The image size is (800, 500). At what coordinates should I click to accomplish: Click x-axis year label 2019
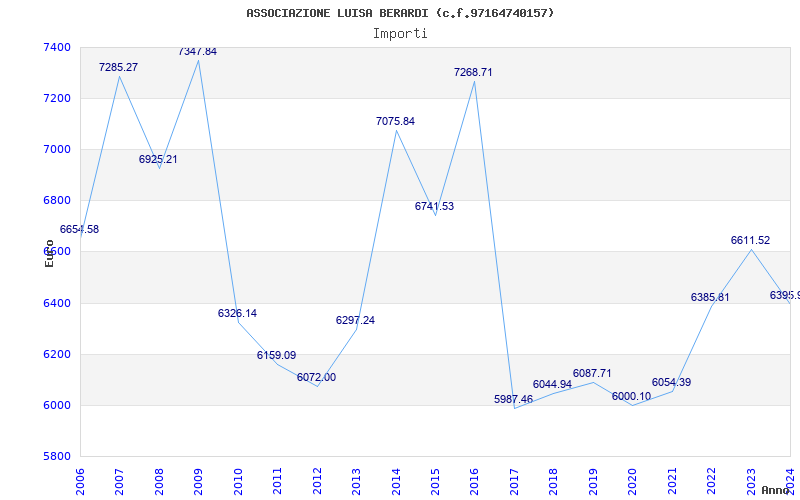coord(593,482)
